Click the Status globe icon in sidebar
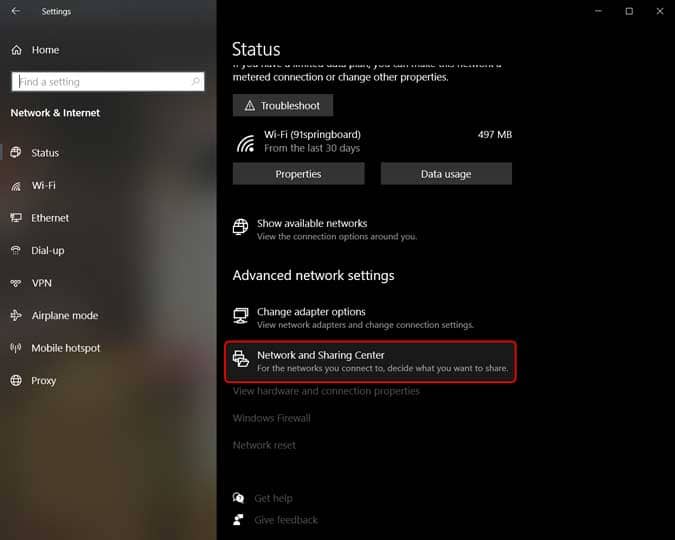Image resolution: width=675 pixels, height=540 pixels. coord(16,152)
